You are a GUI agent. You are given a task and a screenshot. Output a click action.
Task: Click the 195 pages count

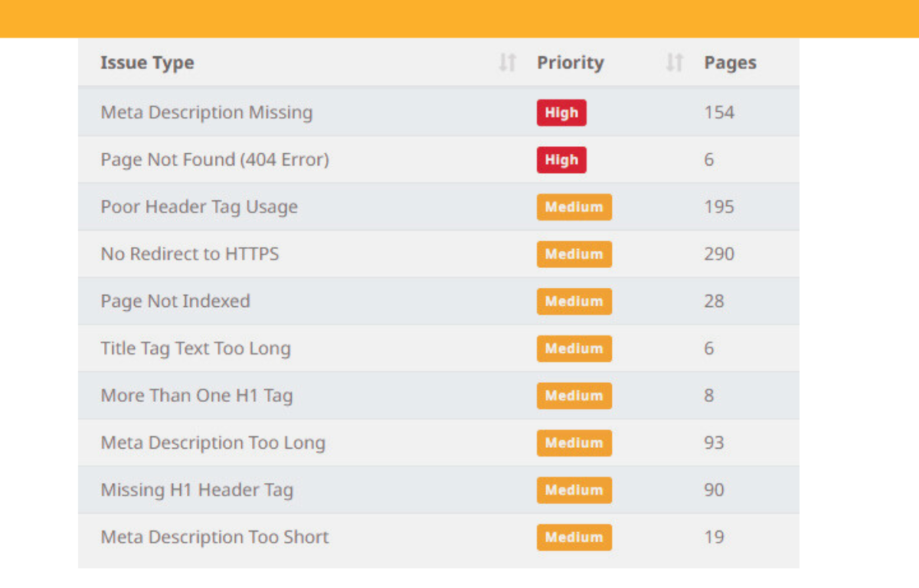719,207
